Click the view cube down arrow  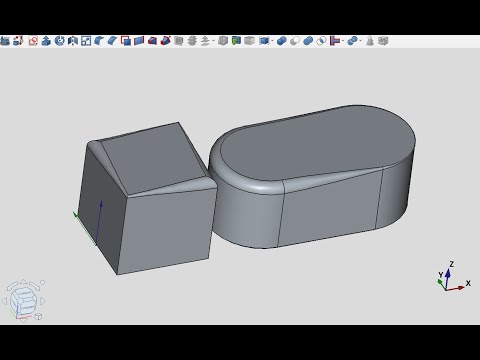pyautogui.click(x=23, y=320)
